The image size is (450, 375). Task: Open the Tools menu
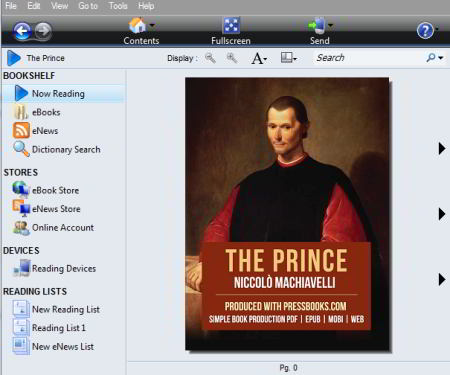(x=118, y=6)
